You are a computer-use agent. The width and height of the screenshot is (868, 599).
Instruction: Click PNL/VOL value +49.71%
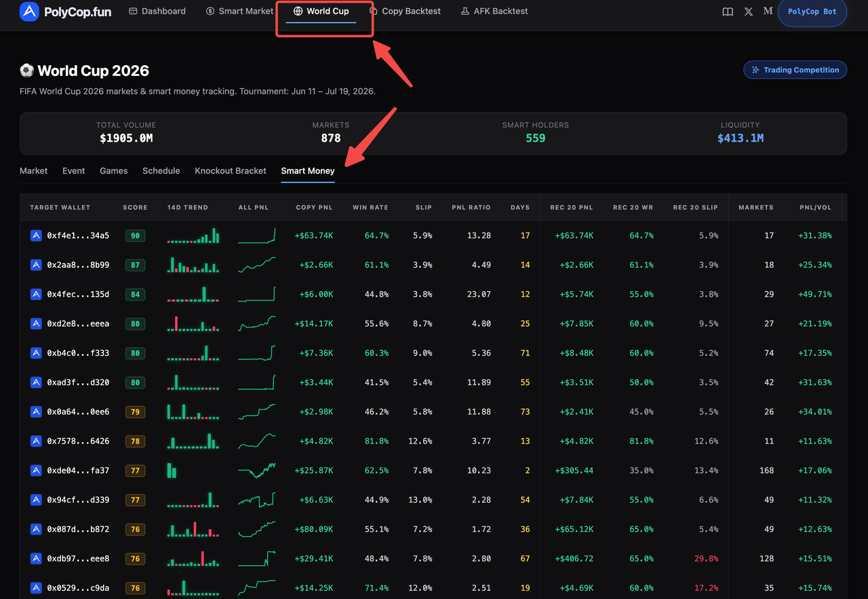pos(814,294)
